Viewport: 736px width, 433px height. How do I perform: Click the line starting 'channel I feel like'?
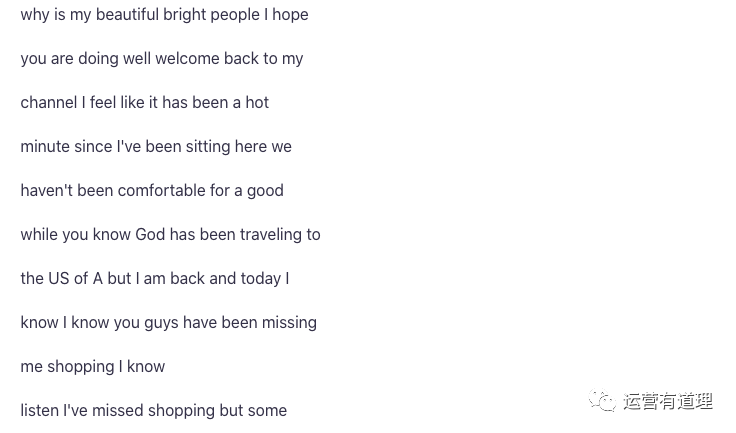pos(144,103)
